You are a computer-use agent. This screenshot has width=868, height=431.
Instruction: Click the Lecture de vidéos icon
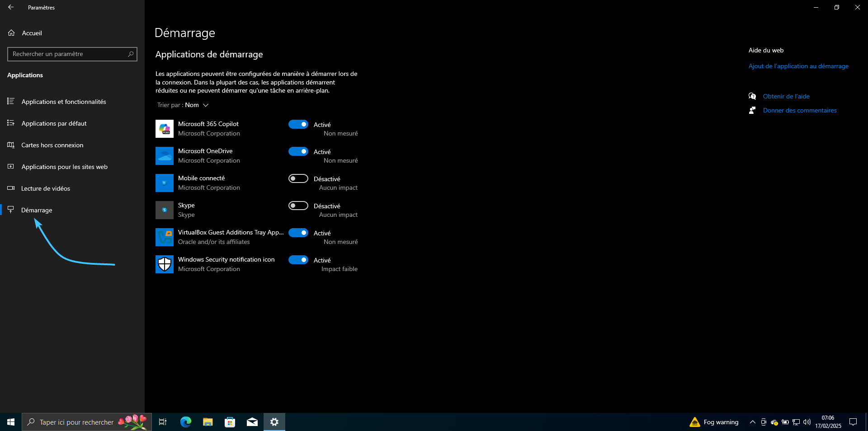11,188
